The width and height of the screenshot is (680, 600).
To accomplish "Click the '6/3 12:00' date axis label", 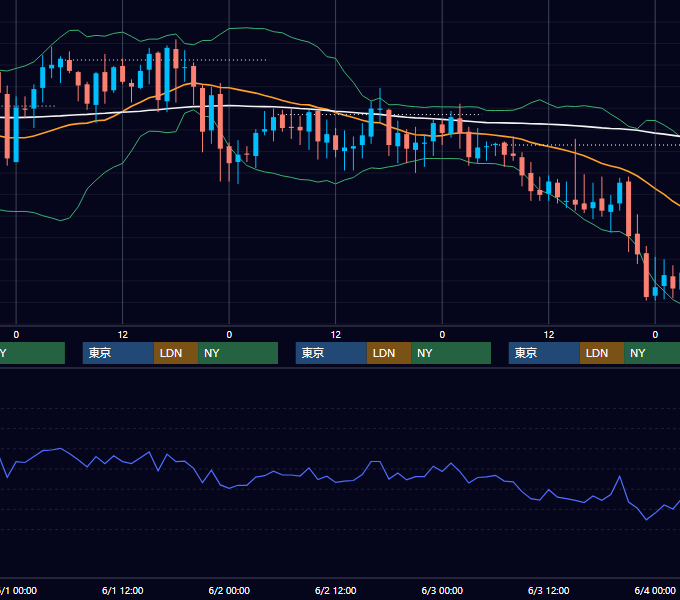I will [549, 590].
